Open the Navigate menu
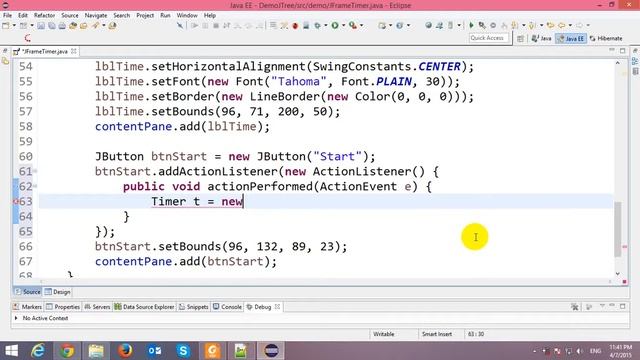The image size is (640, 360). 96,15
